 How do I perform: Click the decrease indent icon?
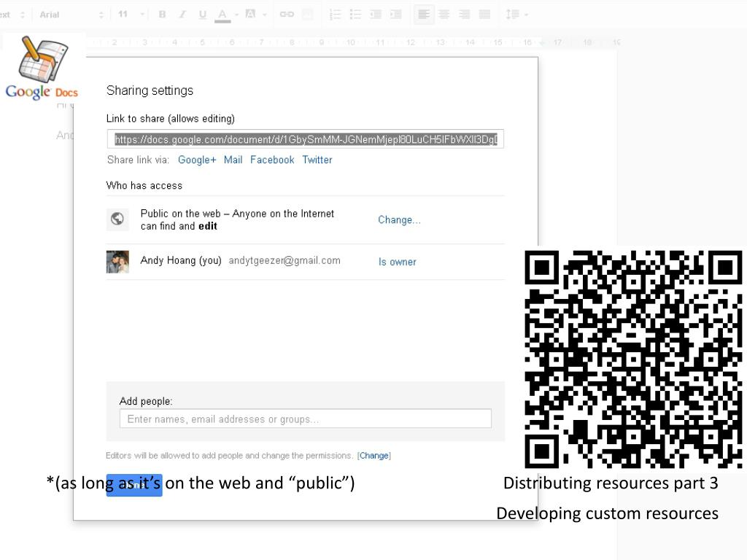(x=376, y=15)
